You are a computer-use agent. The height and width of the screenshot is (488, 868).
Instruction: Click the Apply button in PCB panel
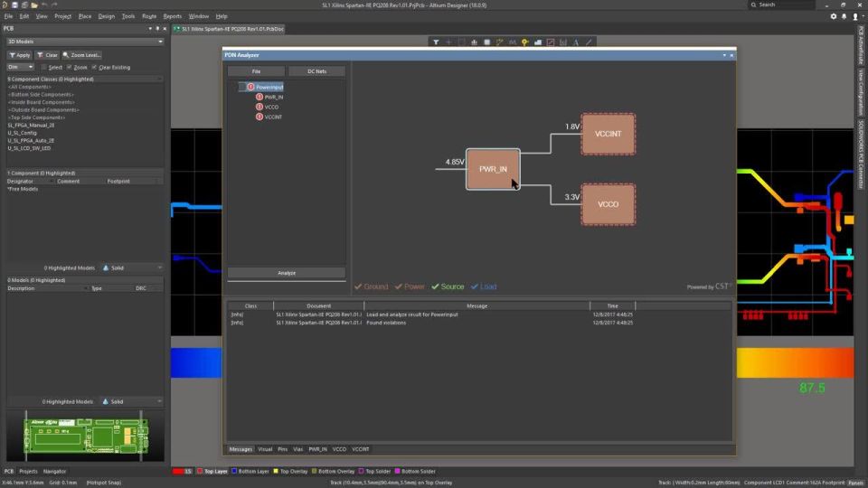tap(20, 55)
